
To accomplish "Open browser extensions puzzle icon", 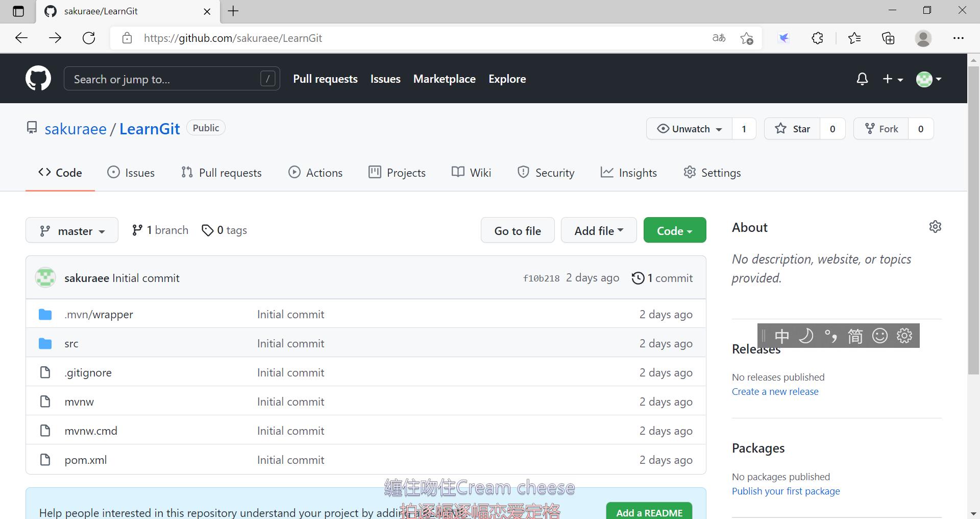I will tap(817, 38).
